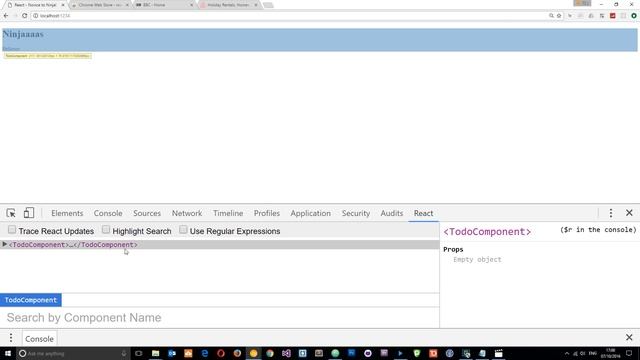
Task: Switch to the BBC Home browser tab
Action: 164,5
